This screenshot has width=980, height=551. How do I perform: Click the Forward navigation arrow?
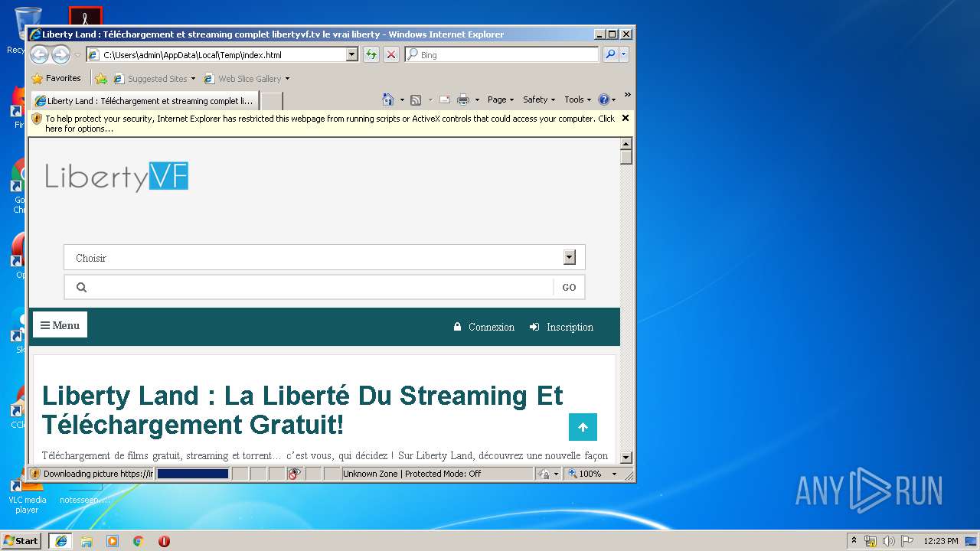[x=60, y=54]
